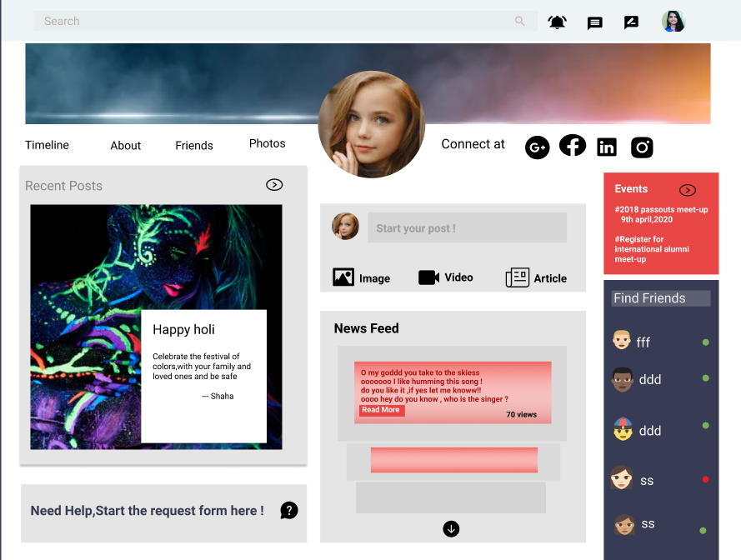Click the Start your post field
Screen dimensions: 741x560
click(x=467, y=227)
